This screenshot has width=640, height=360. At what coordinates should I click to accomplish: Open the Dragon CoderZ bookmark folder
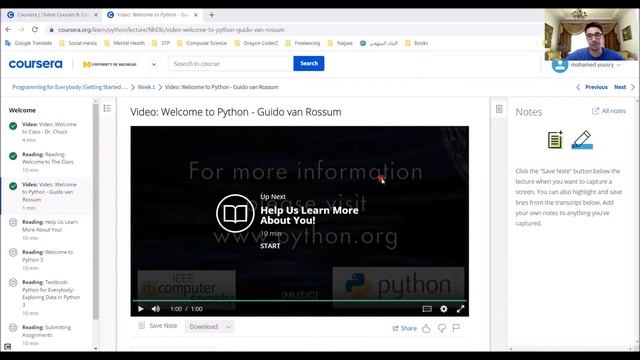256,43
